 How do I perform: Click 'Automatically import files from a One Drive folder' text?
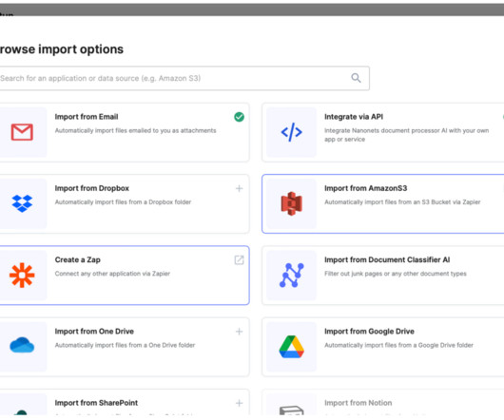125,346
